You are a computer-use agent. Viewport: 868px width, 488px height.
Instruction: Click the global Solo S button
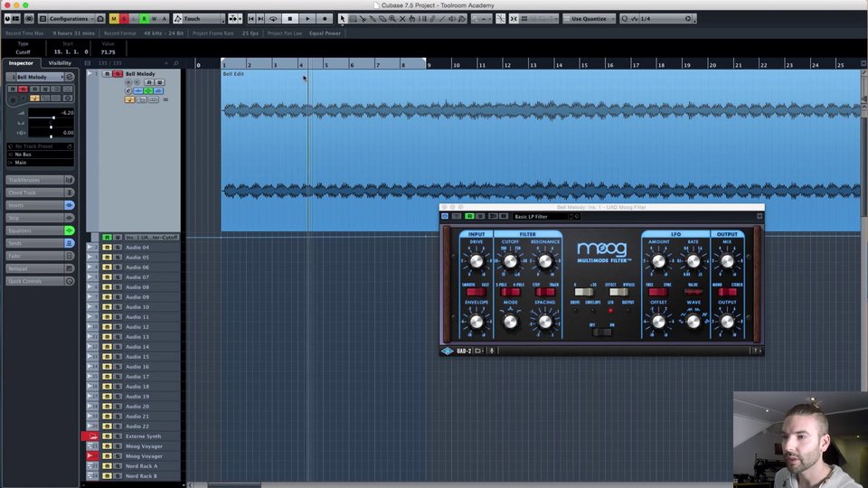pyautogui.click(x=124, y=19)
